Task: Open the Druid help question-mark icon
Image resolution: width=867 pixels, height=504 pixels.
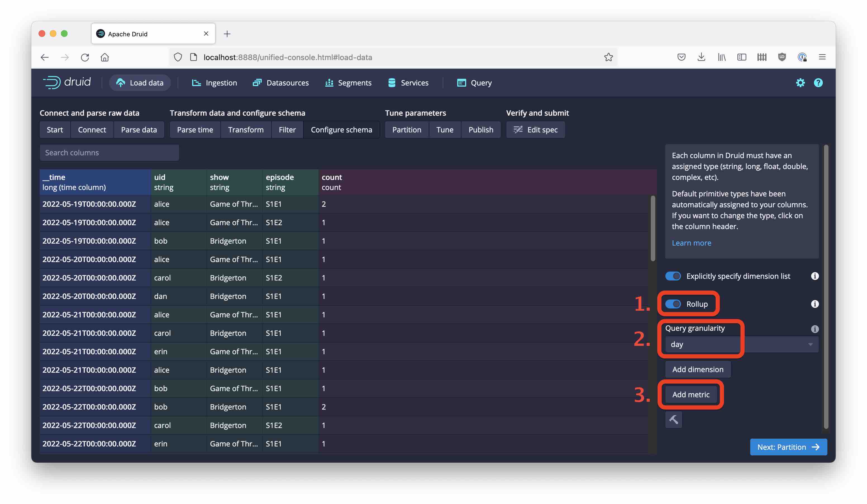Action: 818,83
